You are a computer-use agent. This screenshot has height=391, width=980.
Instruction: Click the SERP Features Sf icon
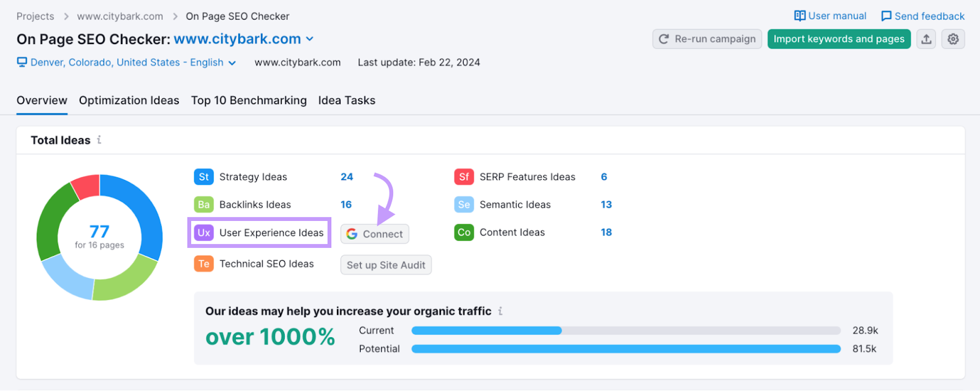pos(464,177)
